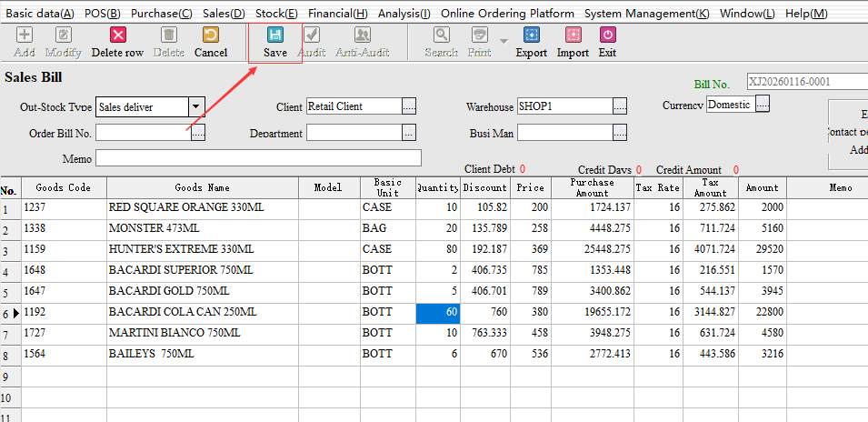Expand the Print options arrow
The height and width of the screenshot is (422, 868).
point(504,40)
